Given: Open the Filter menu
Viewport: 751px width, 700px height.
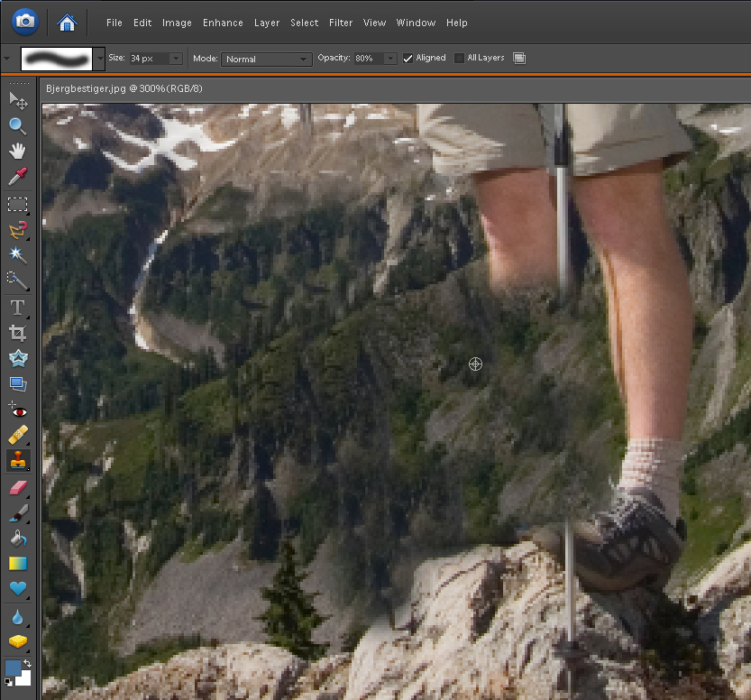Looking at the screenshot, I should (x=341, y=23).
